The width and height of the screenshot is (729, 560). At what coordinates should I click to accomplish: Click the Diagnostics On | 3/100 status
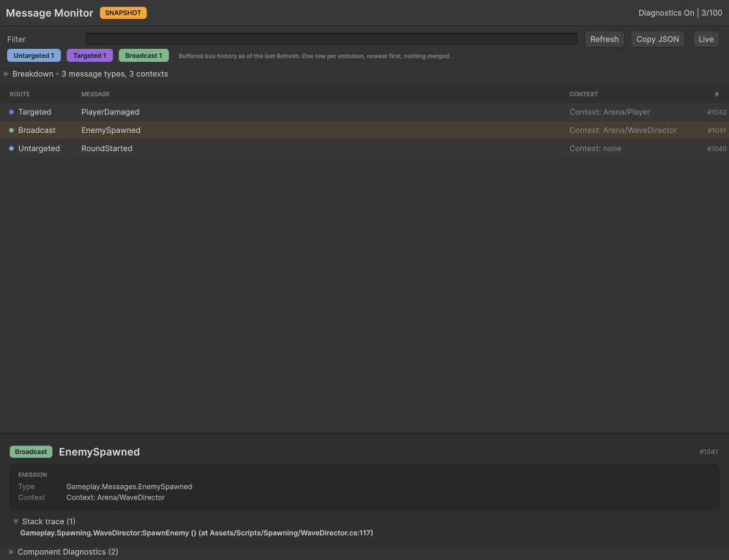680,13
